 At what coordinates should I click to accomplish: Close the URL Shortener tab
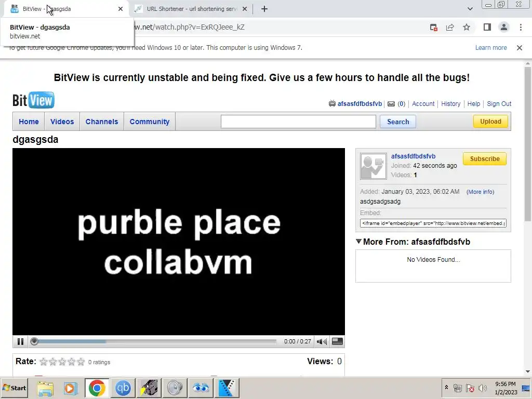[245, 9]
